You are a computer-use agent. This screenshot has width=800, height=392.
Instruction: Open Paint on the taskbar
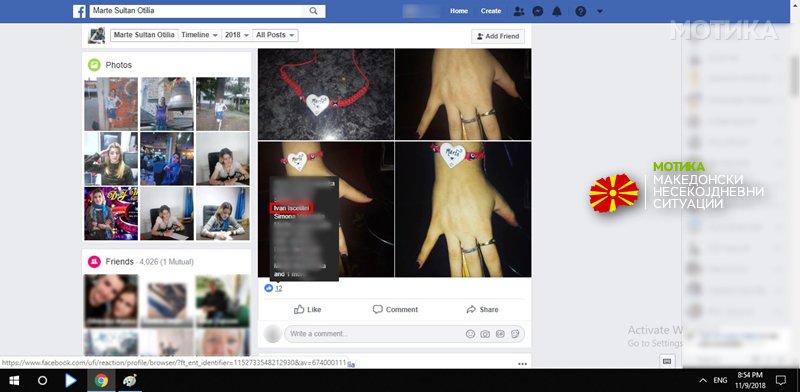pos(130,381)
